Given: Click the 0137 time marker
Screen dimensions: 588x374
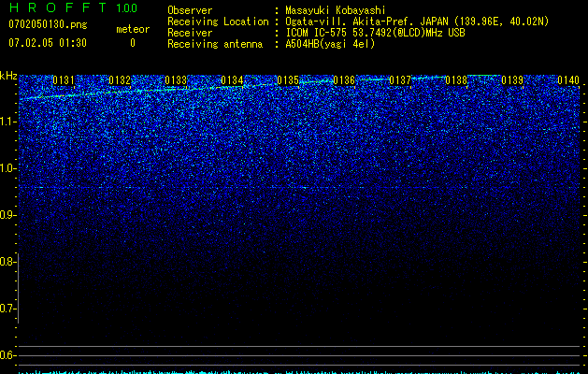Looking at the screenshot, I should tap(400, 80).
